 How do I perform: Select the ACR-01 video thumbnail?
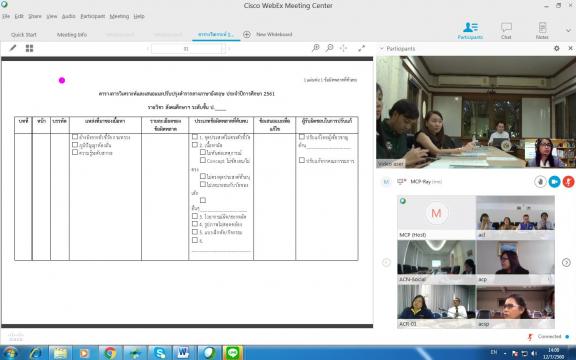436,306
